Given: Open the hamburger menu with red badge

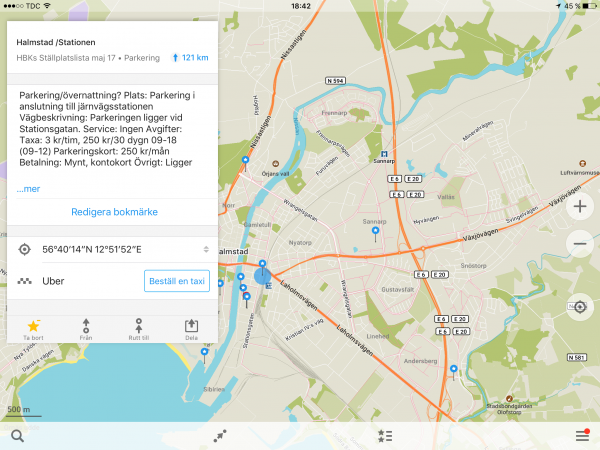Looking at the screenshot, I should pyautogui.click(x=582, y=435).
